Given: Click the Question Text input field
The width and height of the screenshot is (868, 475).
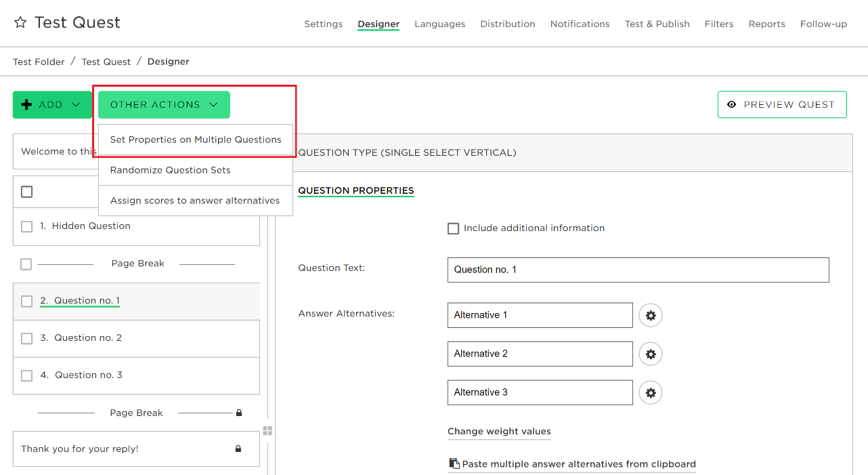Looking at the screenshot, I should [x=638, y=270].
